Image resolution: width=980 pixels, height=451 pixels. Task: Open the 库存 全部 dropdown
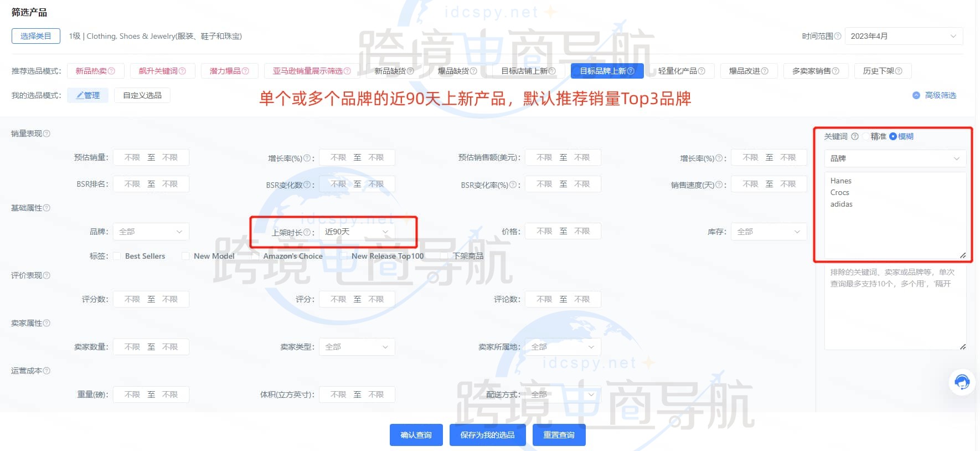pyautogui.click(x=769, y=232)
